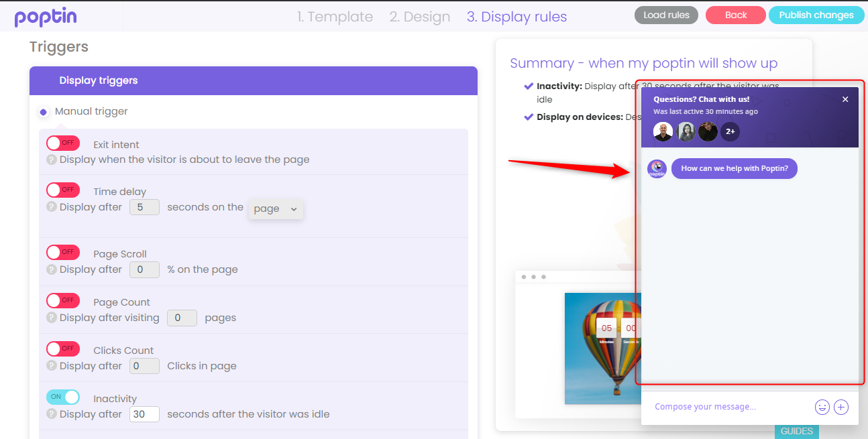Click Publish changes button

click(816, 15)
